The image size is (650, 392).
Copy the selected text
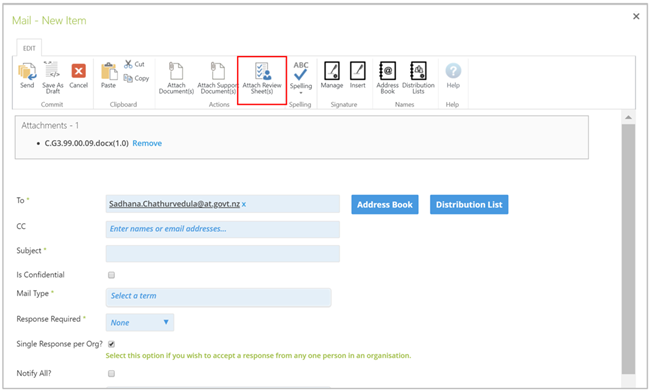click(x=136, y=78)
